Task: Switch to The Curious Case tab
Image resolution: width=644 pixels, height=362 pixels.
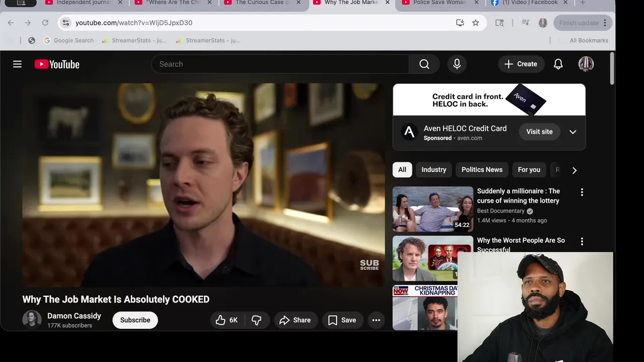Action: tap(262, 3)
